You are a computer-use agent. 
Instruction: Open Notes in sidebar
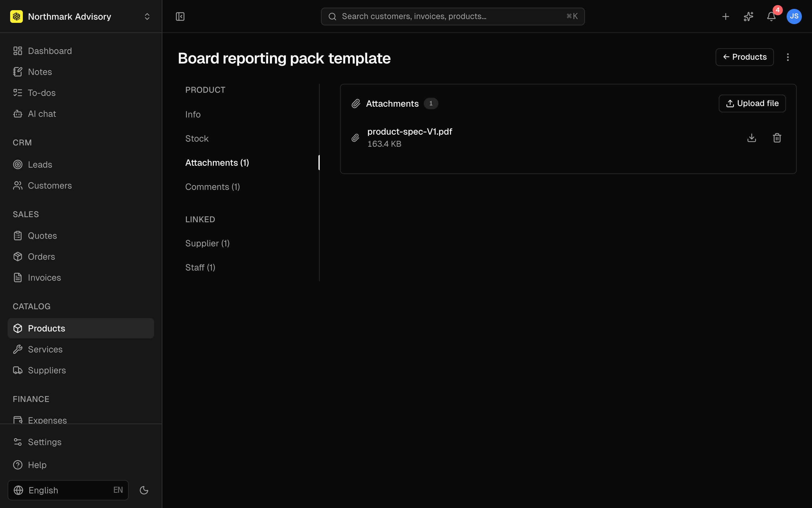(x=81, y=72)
